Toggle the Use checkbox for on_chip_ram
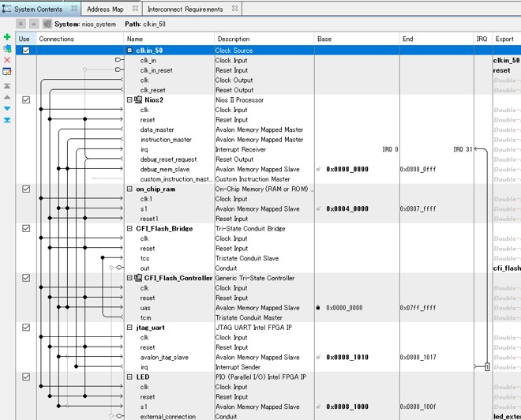This screenshot has width=521, height=420. click(x=26, y=189)
